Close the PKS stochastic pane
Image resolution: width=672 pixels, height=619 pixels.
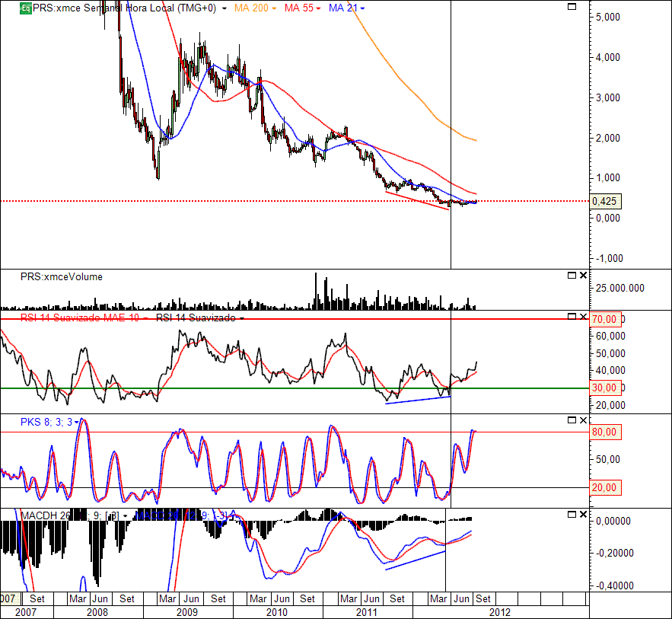click(x=583, y=420)
